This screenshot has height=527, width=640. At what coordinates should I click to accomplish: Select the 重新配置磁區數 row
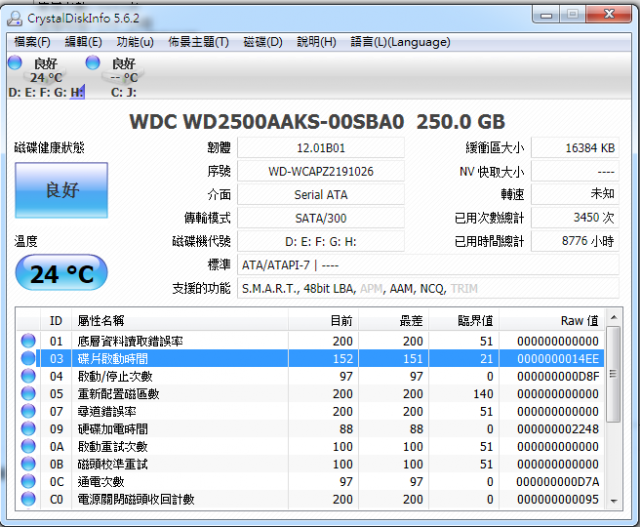click(311, 394)
